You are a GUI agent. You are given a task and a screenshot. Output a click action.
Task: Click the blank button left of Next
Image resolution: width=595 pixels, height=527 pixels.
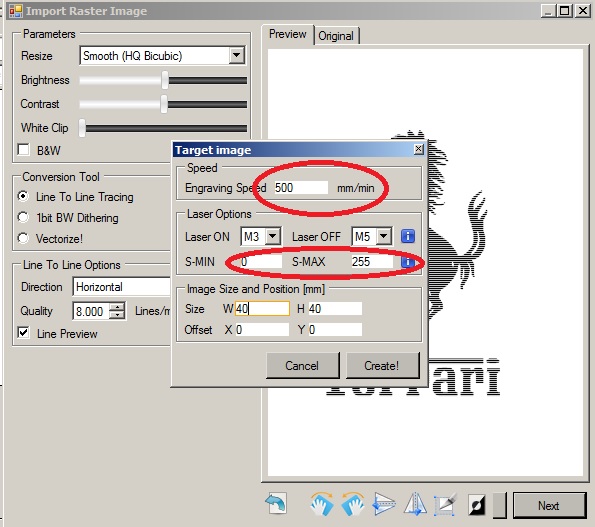click(499, 505)
